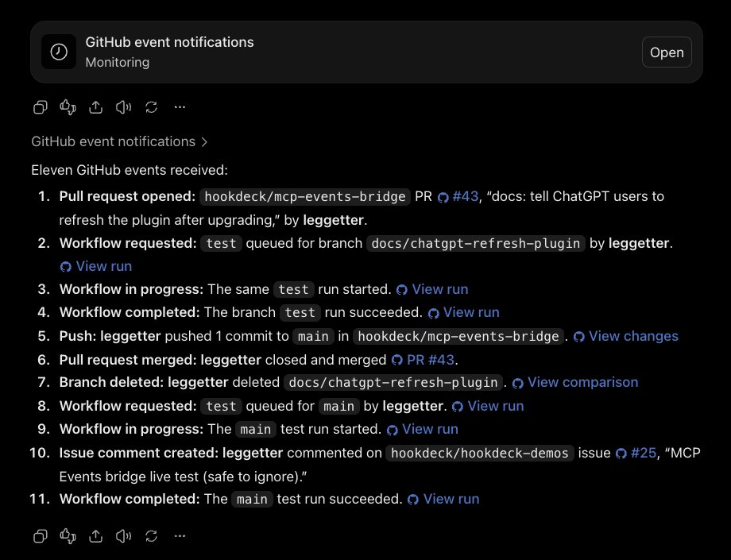Open issue #25 link in hookdeck-demos
The width and height of the screenshot is (731, 560).
point(636,454)
